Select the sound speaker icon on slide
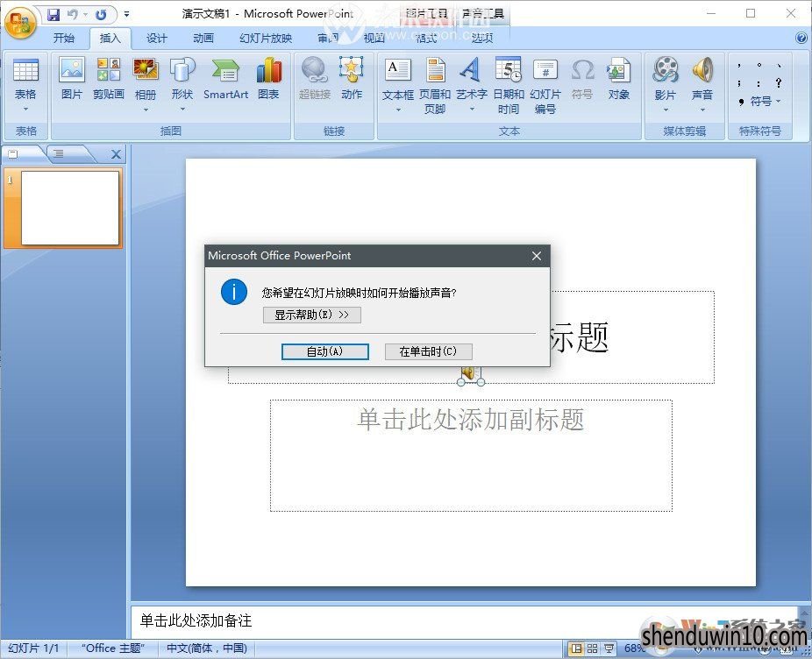812x659 pixels. pyautogui.click(x=470, y=373)
